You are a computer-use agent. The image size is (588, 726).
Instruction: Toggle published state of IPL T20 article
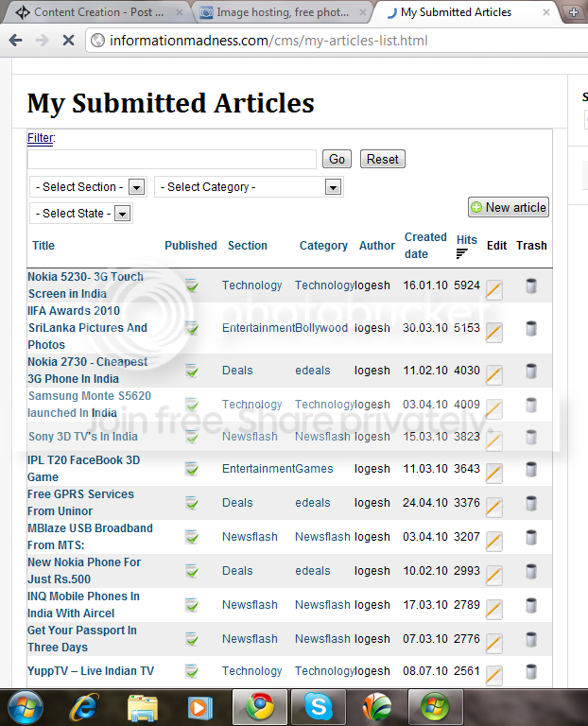pyautogui.click(x=192, y=469)
